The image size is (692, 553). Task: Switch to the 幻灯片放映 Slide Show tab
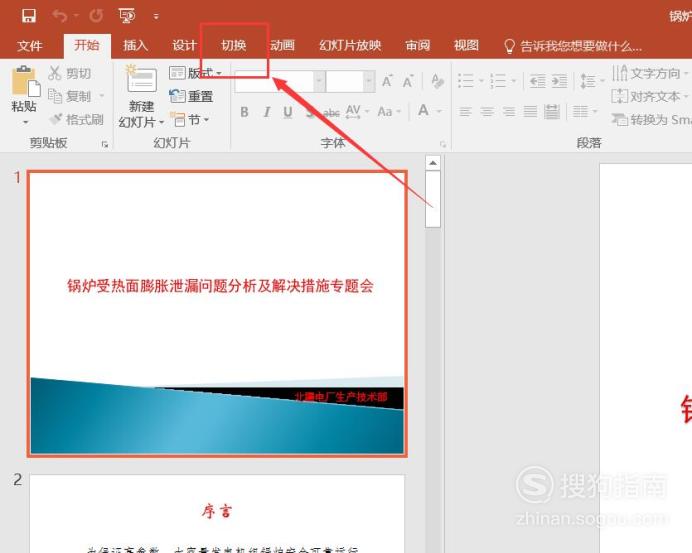(350, 45)
